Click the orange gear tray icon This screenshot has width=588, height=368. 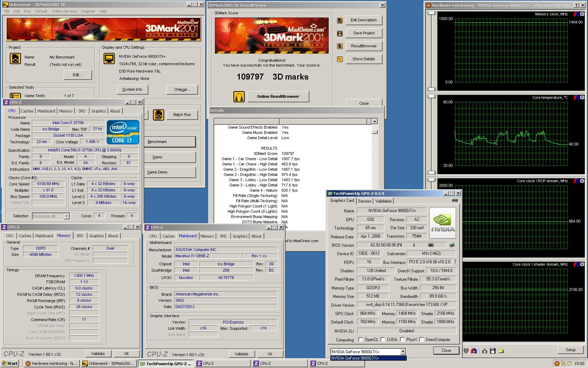(x=557, y=363)
